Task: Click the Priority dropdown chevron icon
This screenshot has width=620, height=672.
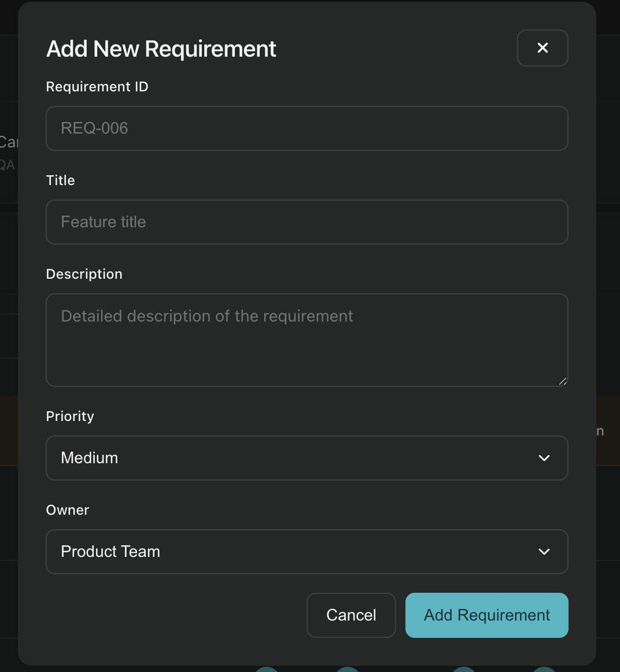Action: (x=544, y=458)
